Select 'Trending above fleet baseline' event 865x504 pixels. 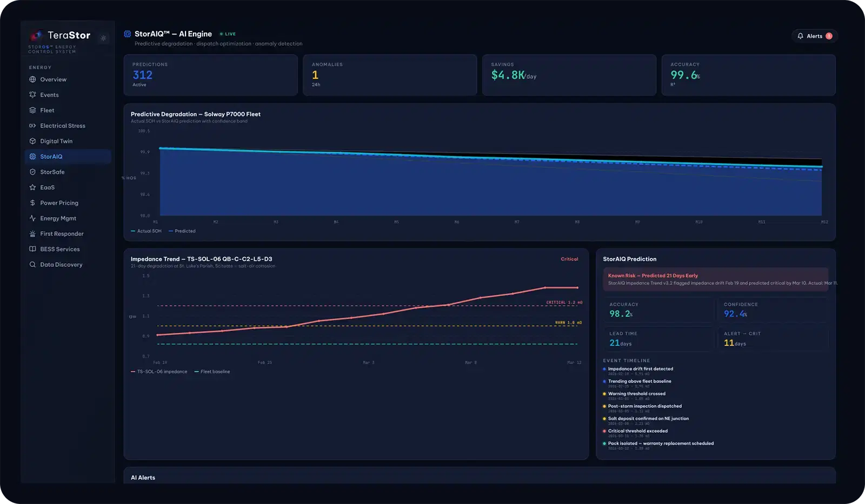640,381
